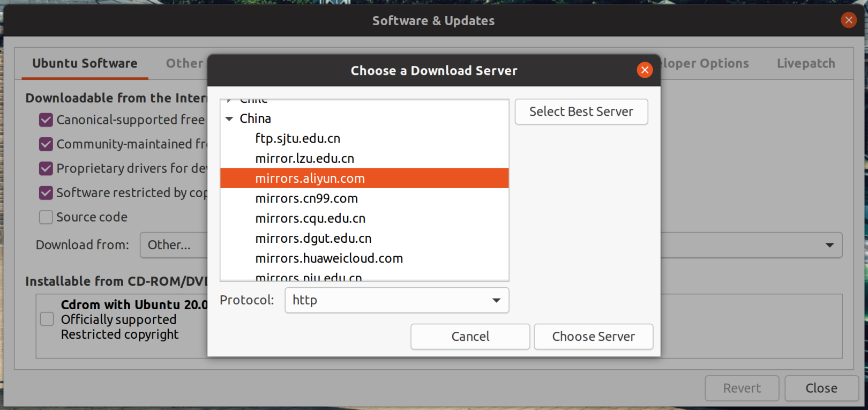Toggle Proprietary drivers for devices checkbox
This screenshot has width=868, height=410.
pyautogui.click(x=46, y=168)
